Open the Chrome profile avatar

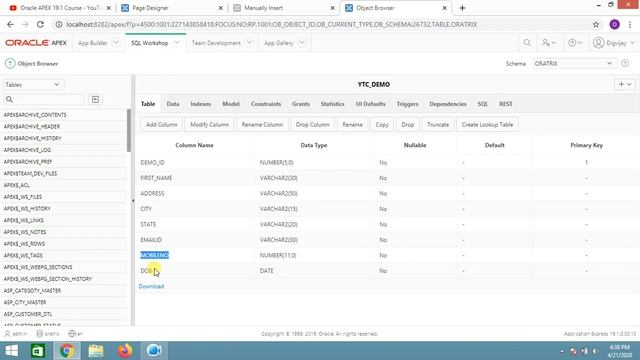(x=614, y=24)
